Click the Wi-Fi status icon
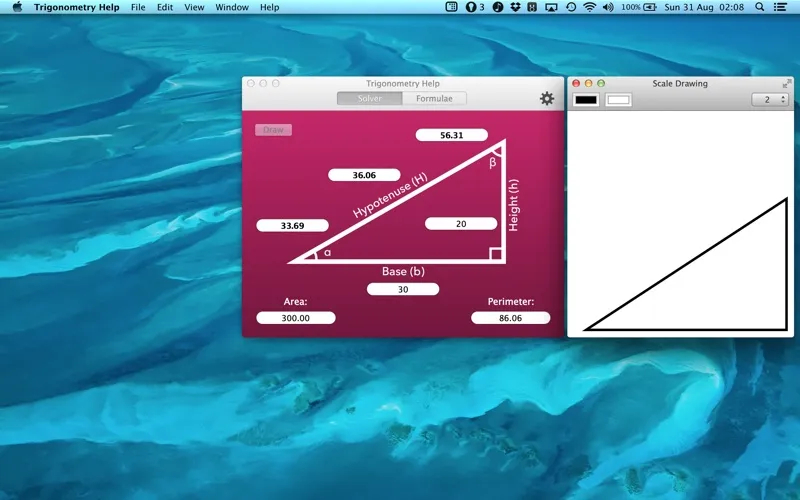 (589, 7)
